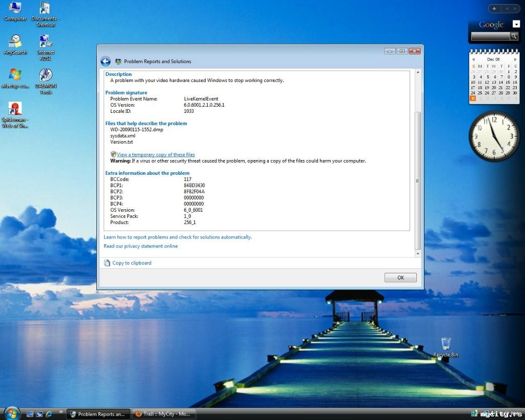Click the Problem Reports taskbar button
Screen dimensions: 525x420
[x=97, y=414]
